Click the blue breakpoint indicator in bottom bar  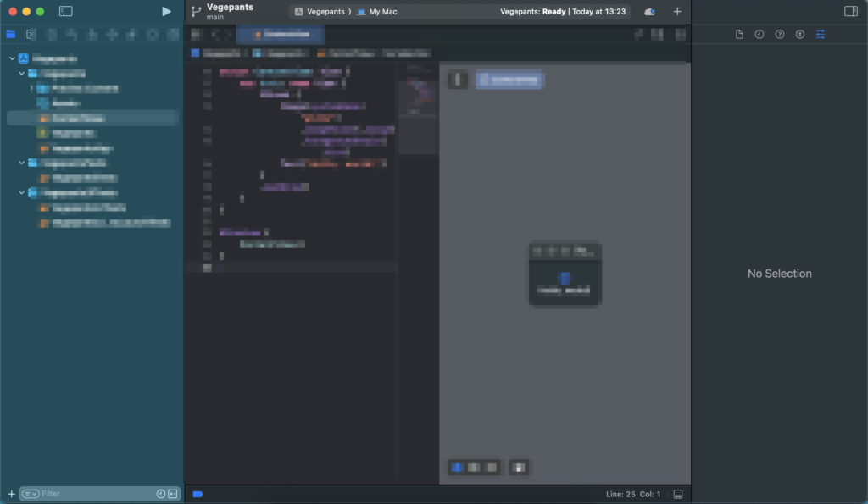[198, 494]
